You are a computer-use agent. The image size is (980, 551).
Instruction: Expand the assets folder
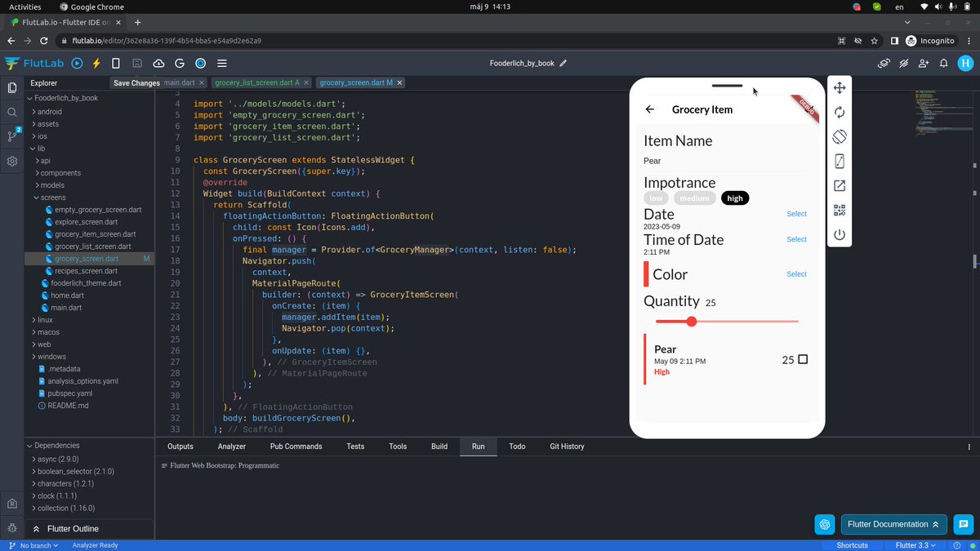[x=48, y=124]
